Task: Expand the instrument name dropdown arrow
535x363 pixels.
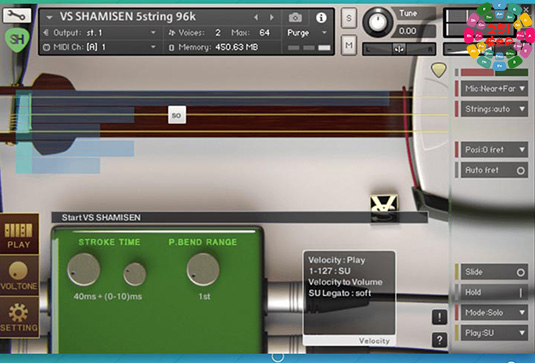Action: tap(49, 17)
